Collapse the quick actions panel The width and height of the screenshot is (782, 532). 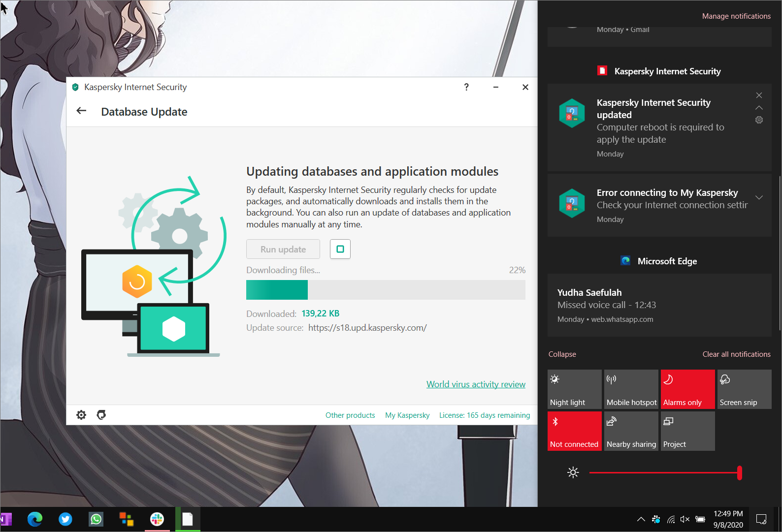click(x=562, y=354)
